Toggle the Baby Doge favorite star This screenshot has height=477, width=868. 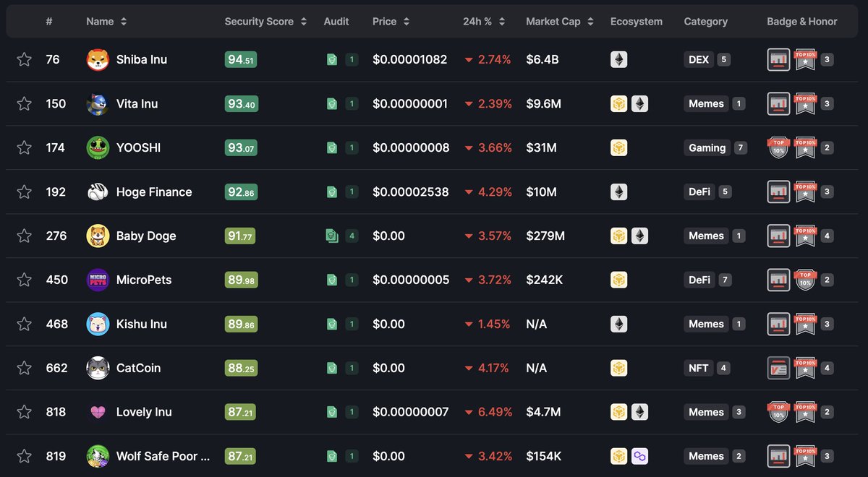24,236
